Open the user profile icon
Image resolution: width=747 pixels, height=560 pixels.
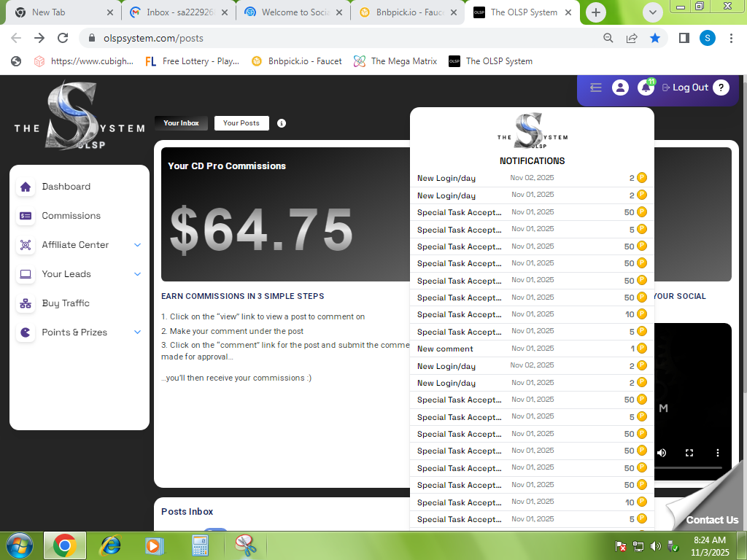point(620,87)
